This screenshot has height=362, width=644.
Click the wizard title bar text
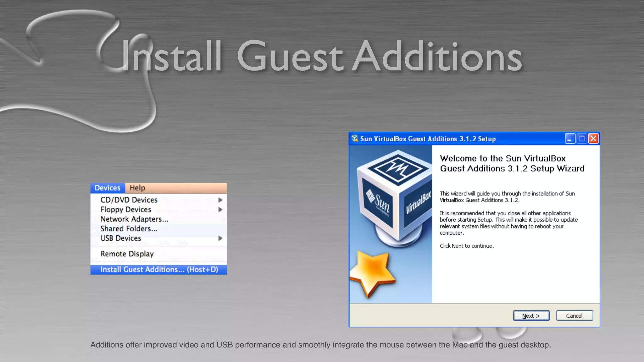428,139
